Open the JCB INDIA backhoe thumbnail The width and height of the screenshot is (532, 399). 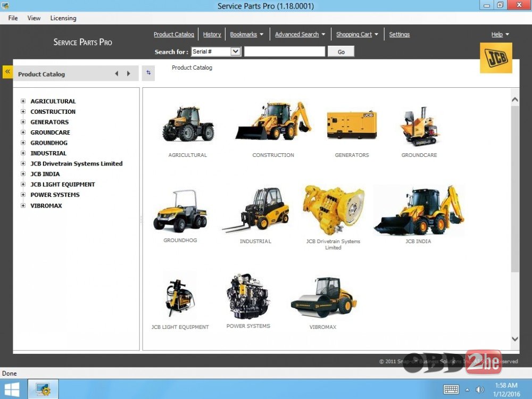pos(419,210)
